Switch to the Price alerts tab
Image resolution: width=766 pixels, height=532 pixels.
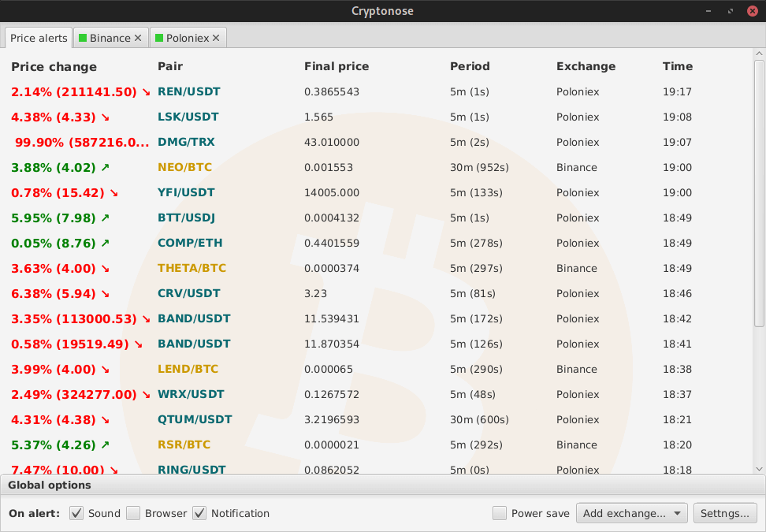click(39, 38)
